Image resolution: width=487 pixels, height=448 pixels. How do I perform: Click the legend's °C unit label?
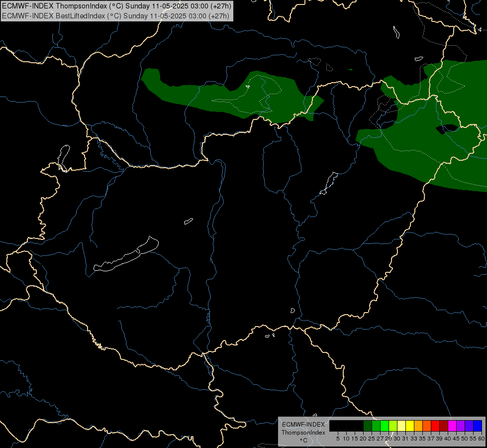coord(303,441)
